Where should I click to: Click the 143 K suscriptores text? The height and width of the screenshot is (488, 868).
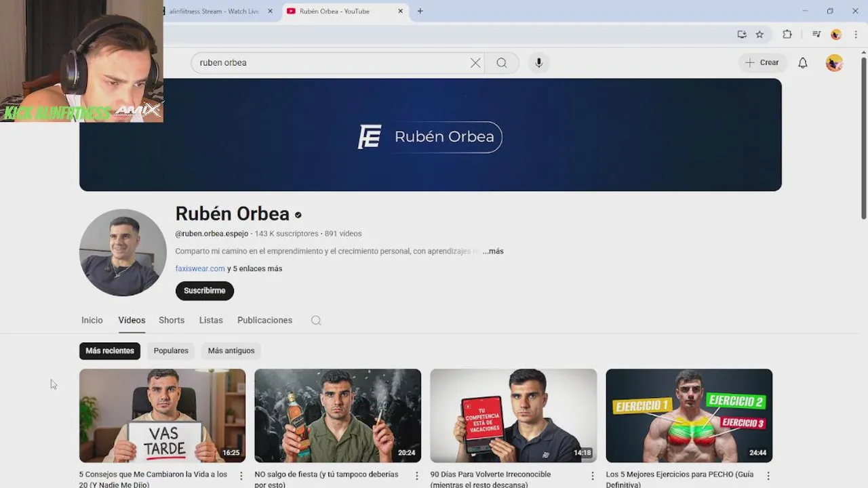pos(286,234)
